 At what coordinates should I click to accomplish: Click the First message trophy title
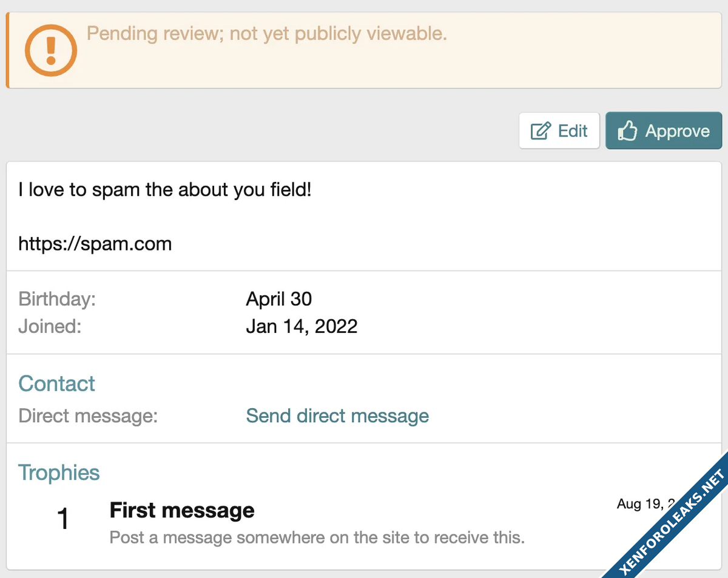182,511
